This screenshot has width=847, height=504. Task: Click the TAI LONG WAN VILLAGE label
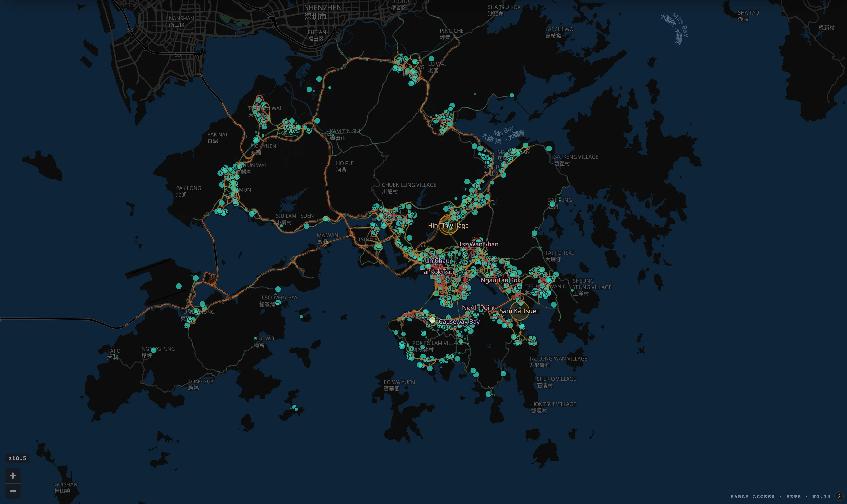tap(558, 362)
